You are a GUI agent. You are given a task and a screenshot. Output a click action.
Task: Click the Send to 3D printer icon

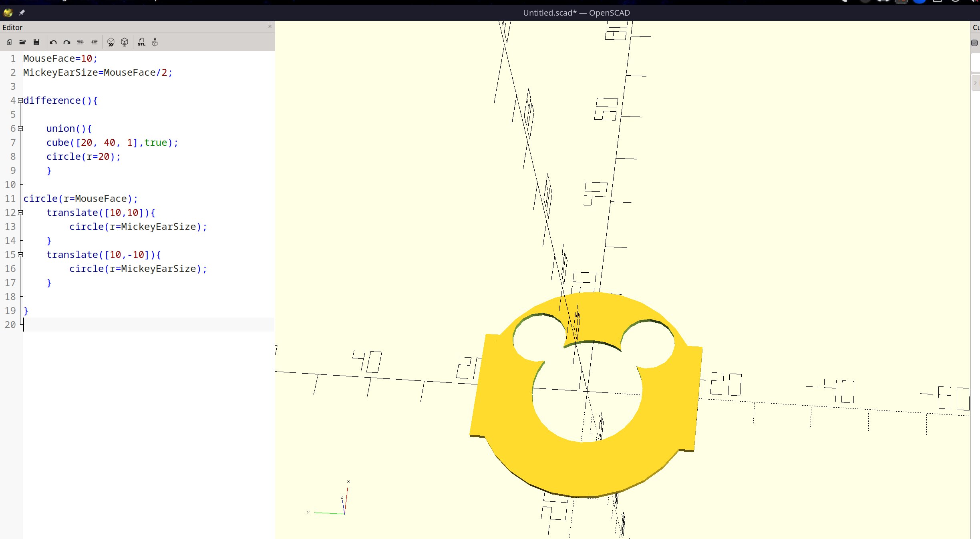coord(155,42)
